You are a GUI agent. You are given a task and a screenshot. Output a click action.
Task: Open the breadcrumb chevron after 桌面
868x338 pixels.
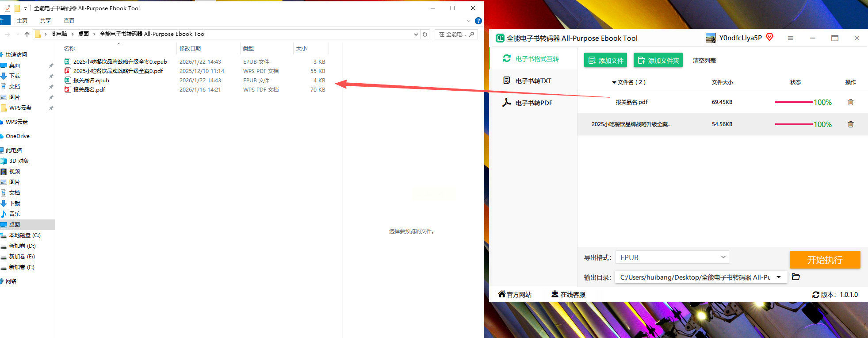coord(94,34)
